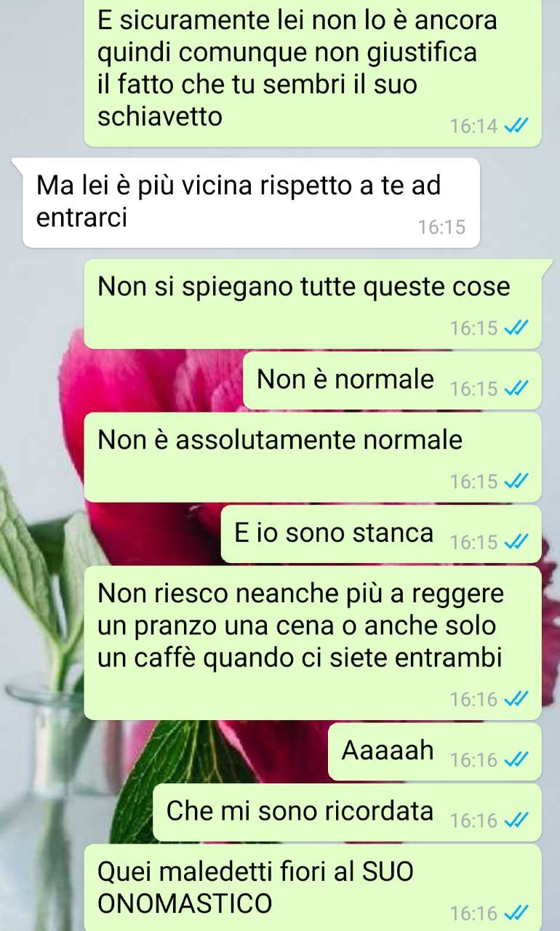Tap read checkmarks on 'Che mi sono ricordata'
Image resolution: width=560 pixels, height=931 pixels.
[515, 821]
